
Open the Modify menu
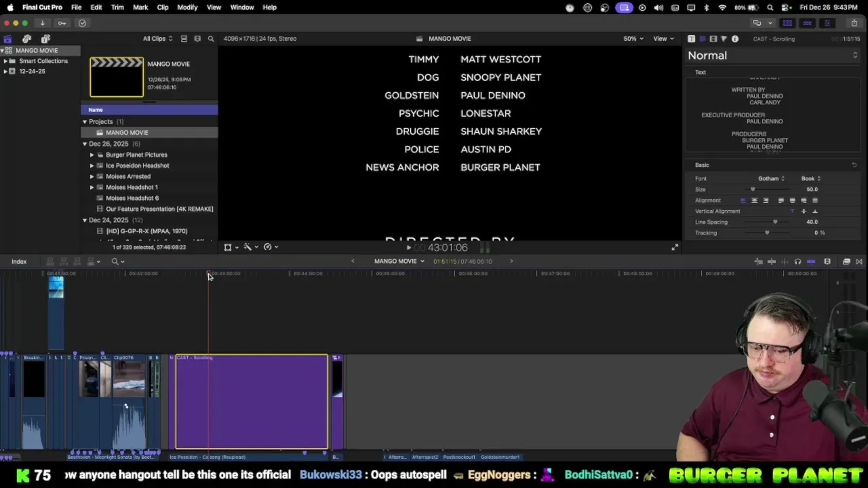187,7
